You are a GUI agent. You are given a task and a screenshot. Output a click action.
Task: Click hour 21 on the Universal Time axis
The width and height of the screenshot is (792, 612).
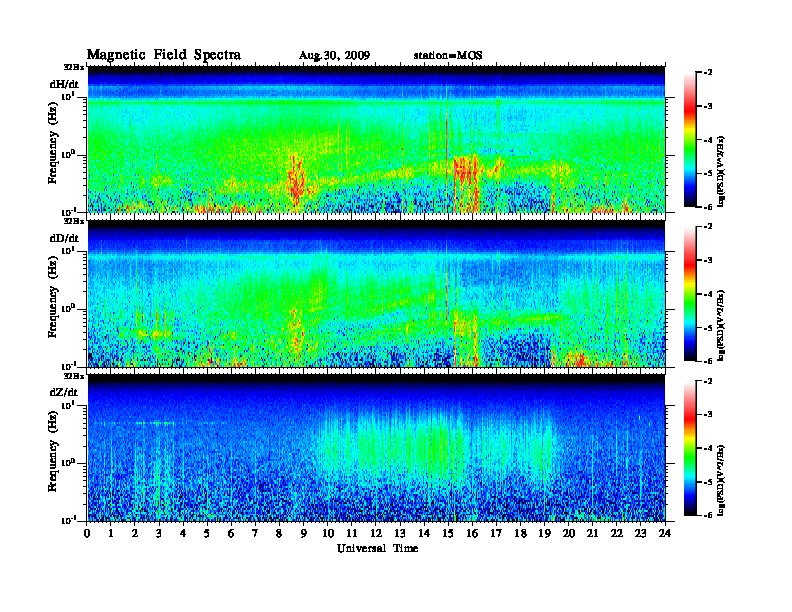[x=592, y=533]
